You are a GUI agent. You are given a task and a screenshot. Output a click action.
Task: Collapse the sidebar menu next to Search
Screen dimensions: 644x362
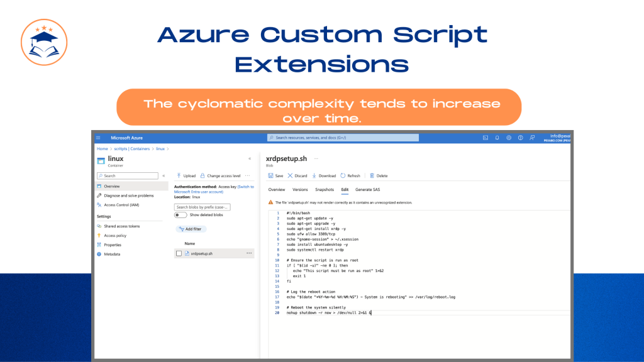click(164, 176)
